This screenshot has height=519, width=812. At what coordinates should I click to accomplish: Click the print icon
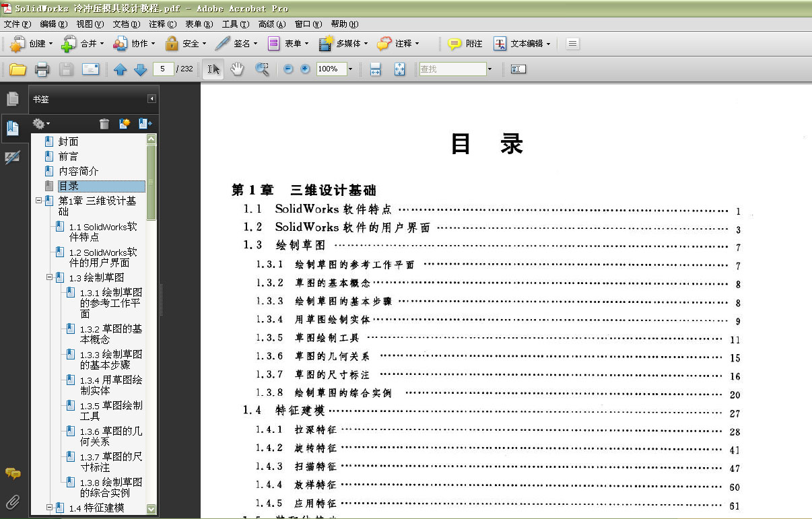tap(42, 69)
